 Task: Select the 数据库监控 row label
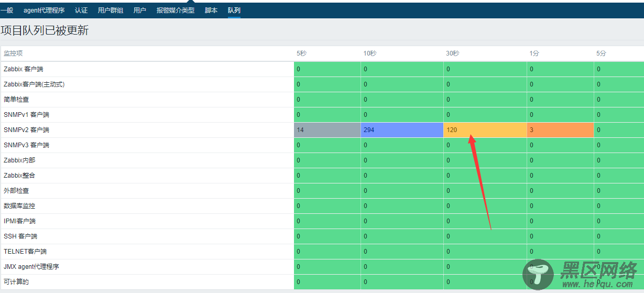tap(19, 206)
